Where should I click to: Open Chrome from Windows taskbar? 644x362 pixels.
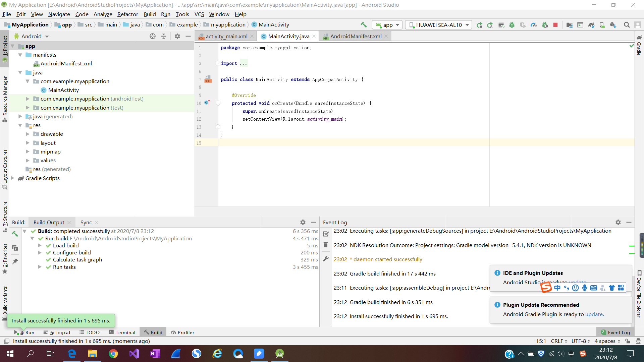pos(113,354)
